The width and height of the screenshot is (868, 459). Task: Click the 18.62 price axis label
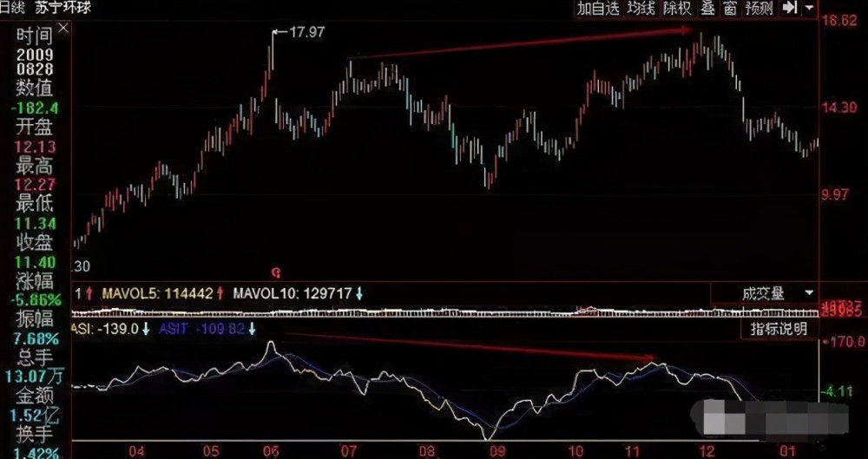click(x=839, y=21)
